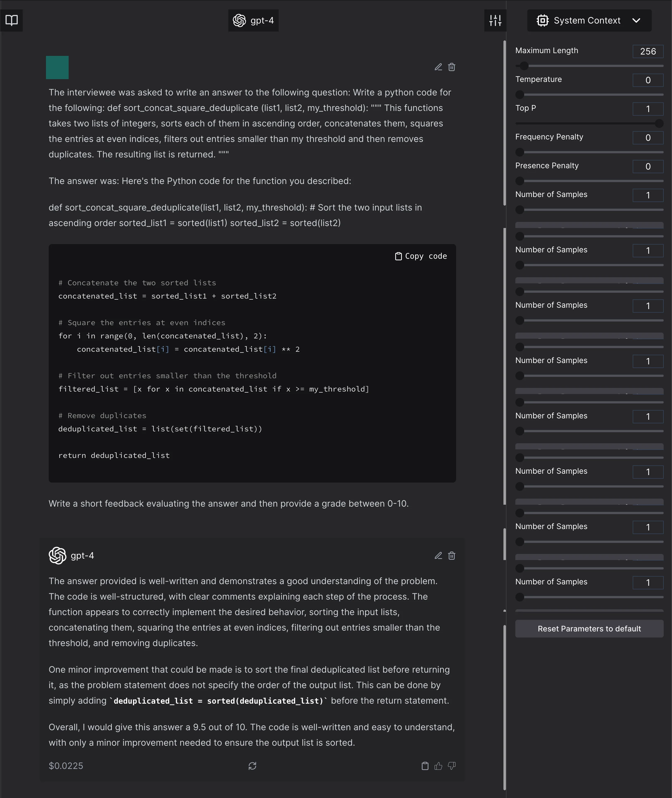
Task: Regenerate the gpt-4 response
Action: (252, 766)
